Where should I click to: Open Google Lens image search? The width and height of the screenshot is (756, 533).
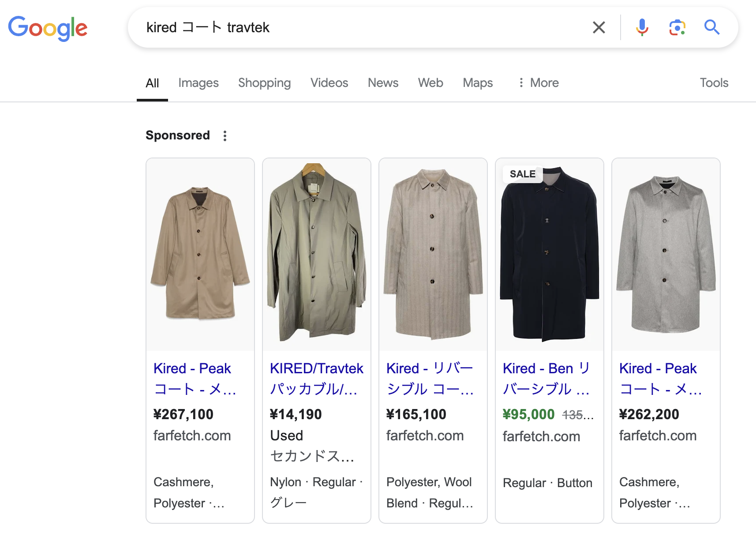(x=677, y=27)
